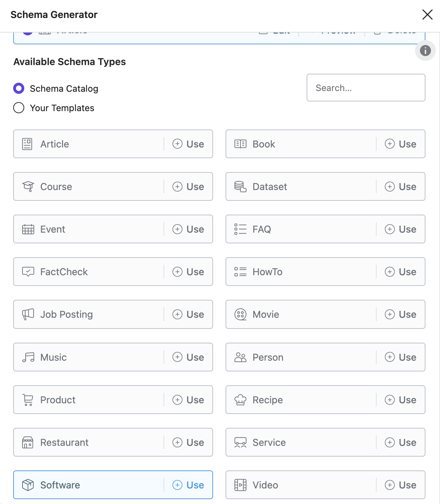
Task: Click the Article schema newspaper icon
Action: (x=27, y=144)
